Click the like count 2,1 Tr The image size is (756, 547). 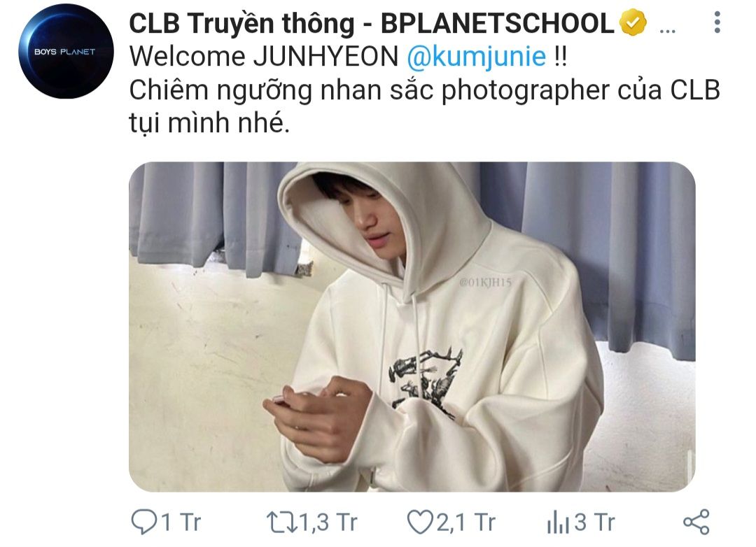pos(465,523)
